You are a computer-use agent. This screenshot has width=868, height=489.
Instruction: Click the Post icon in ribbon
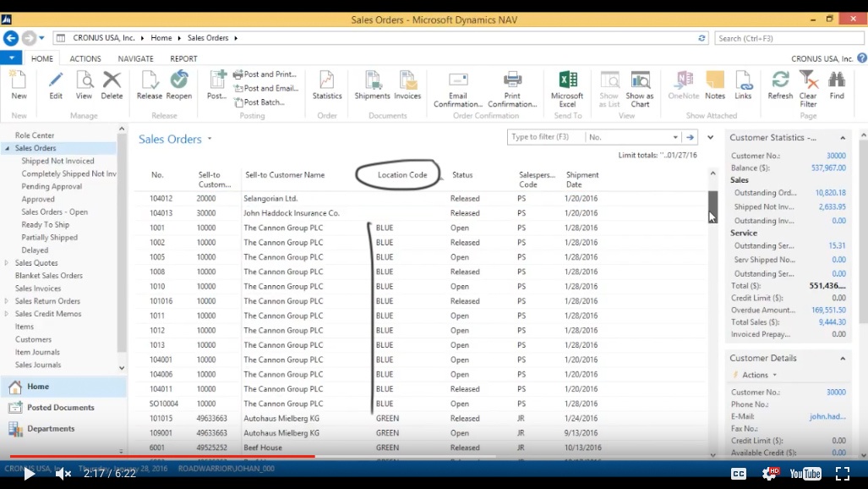pos(216,80)
